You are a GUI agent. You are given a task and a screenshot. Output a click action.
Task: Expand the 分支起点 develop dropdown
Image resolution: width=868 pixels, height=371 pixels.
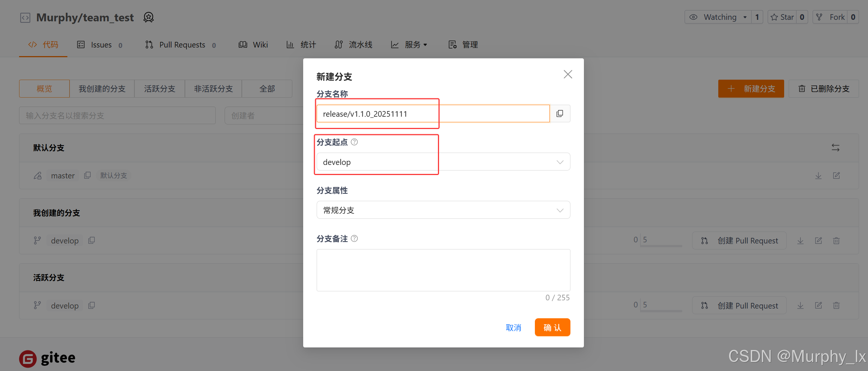pos(443,162)
